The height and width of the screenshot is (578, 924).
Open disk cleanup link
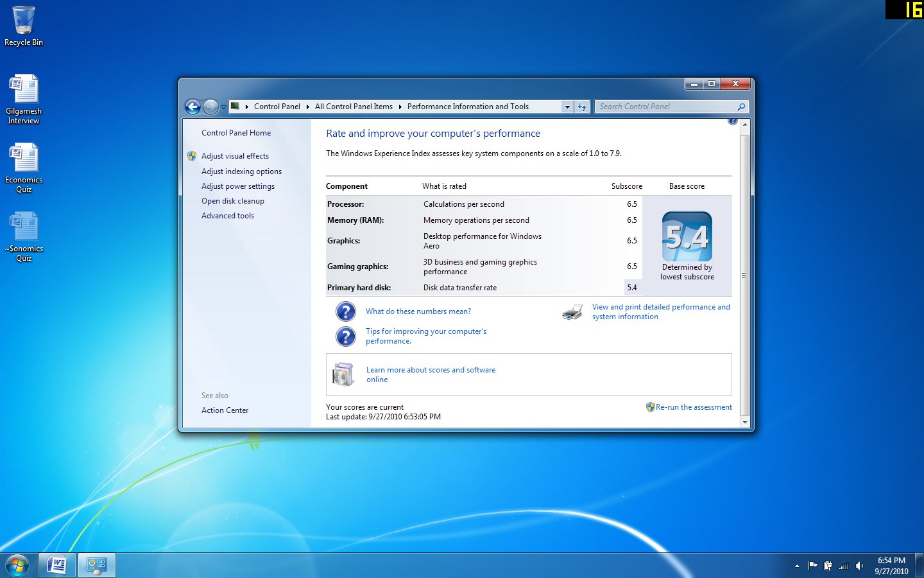coord(233,201)
